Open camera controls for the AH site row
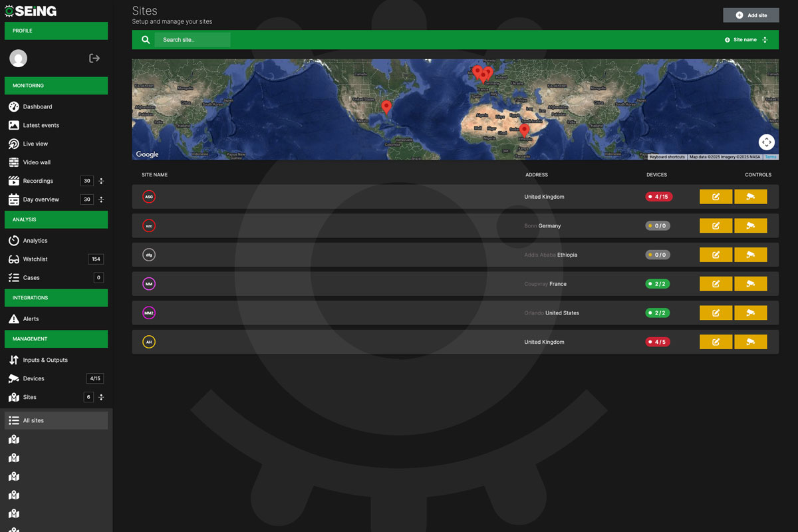This screenshot has width=798, height=532. [x=751, y=341]
